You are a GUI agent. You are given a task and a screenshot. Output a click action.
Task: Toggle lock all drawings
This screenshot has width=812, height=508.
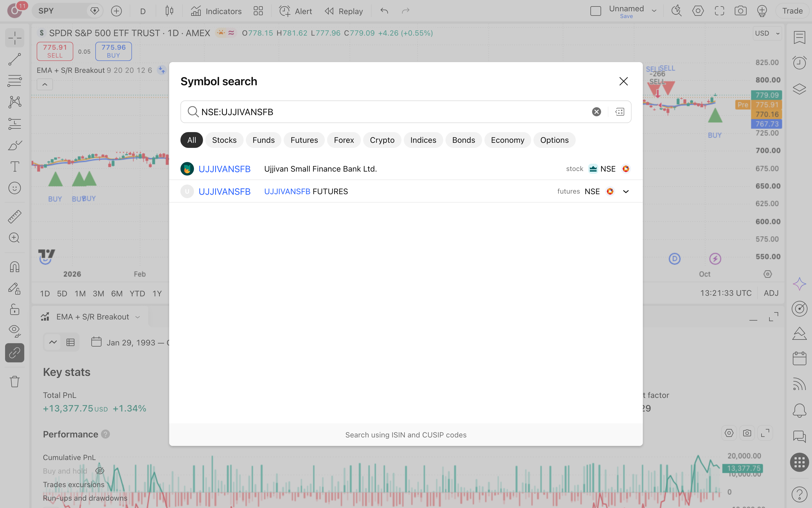click(x=15, y=309)
